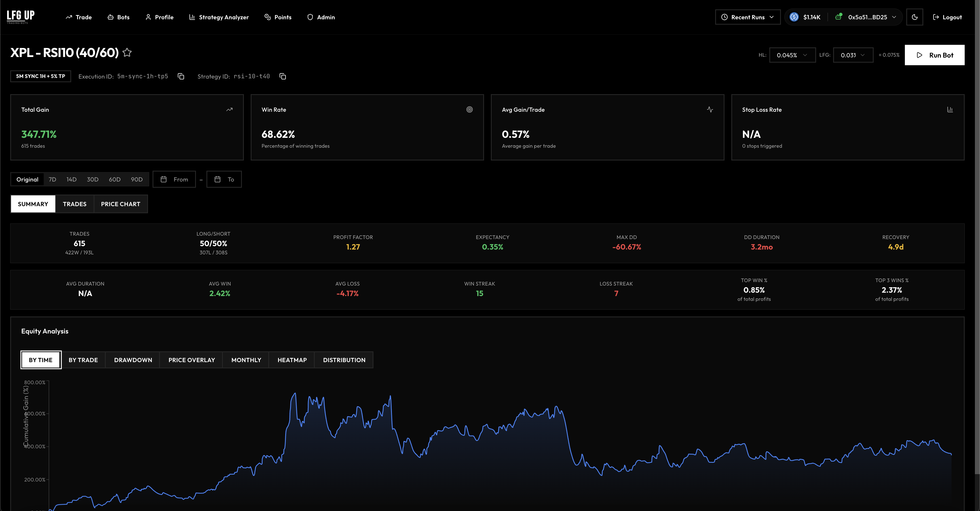Click the Stop Loss Rate bar chart icon
The height and width of the screenshot is (511, 980).
950,109
